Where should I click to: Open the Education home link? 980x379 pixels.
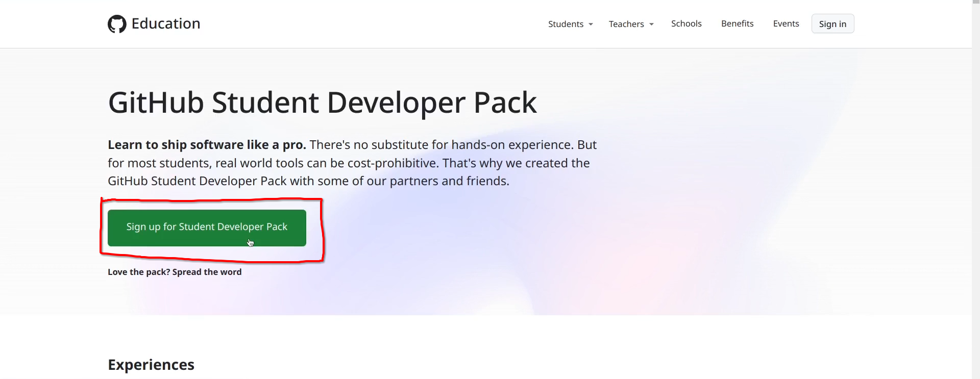click(x=165, y=23)
